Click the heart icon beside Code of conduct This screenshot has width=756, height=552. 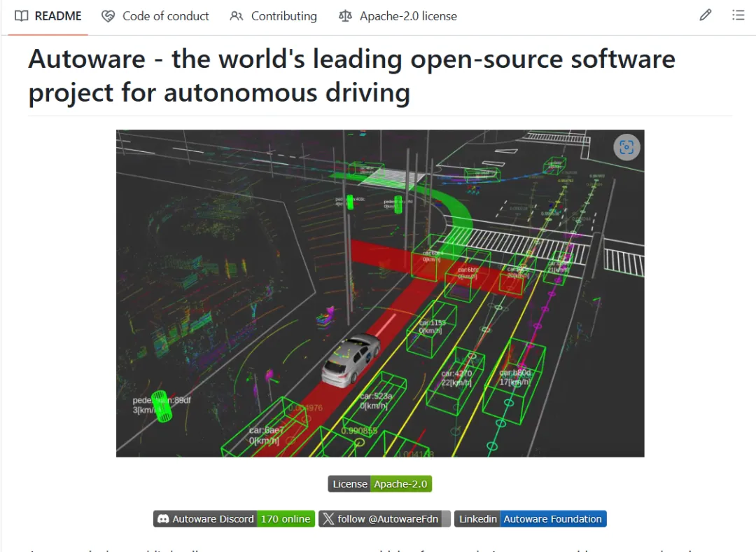coord(108,16)
